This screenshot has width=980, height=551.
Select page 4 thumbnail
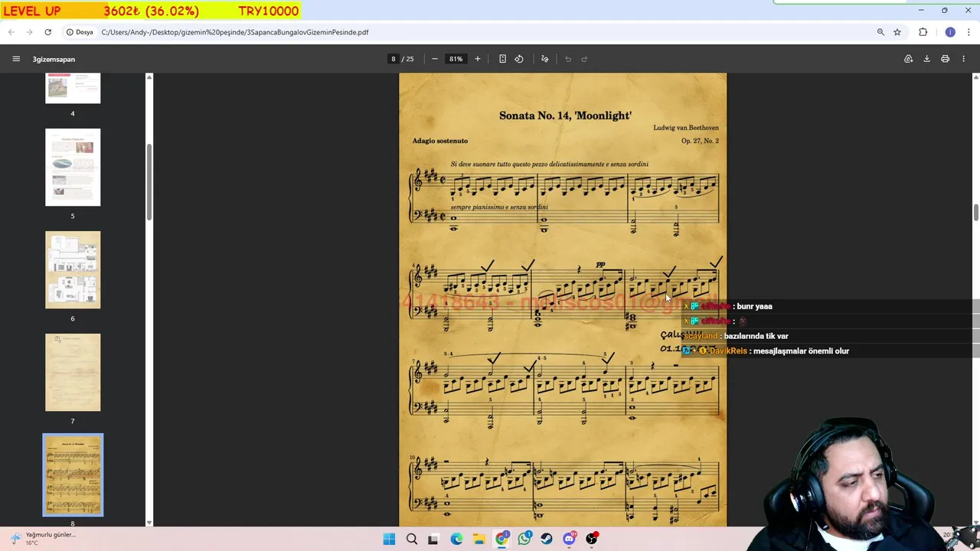[73, 88]
